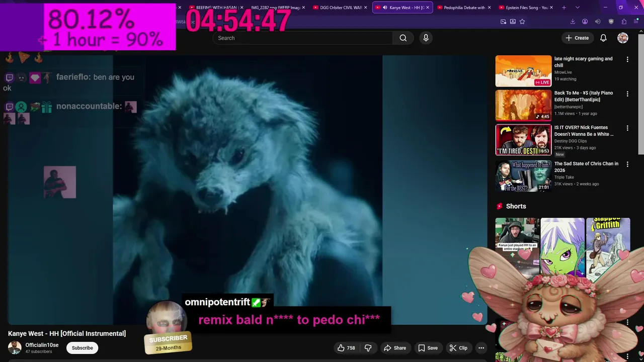This screenshot has width=644, height=362.
Task: Open 'Sad State of Chris Chan' thumbnail
Action: pyautogui.click(x=523, y=176)
